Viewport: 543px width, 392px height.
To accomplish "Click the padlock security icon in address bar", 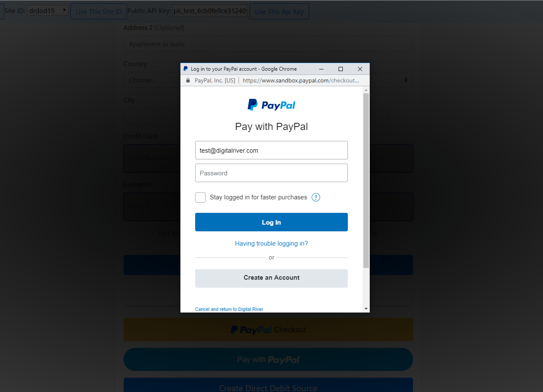I will [188, 80].
